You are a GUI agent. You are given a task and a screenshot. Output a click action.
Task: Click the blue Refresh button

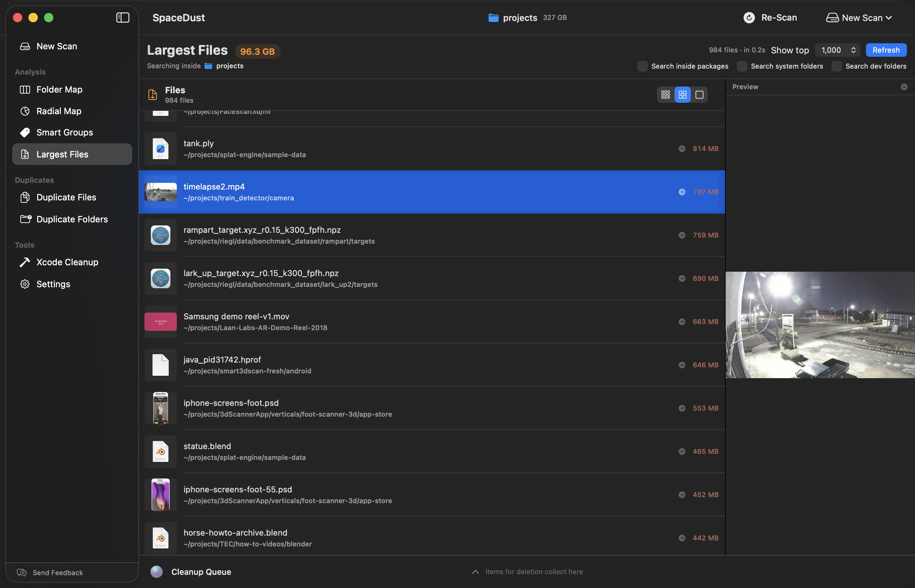click(x=886, y=50)
